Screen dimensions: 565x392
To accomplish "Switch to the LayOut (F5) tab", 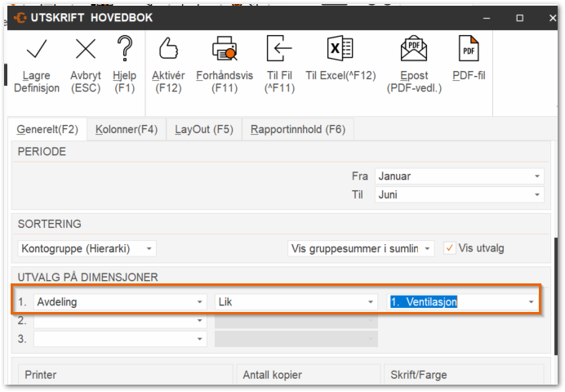I will point(204,129).
